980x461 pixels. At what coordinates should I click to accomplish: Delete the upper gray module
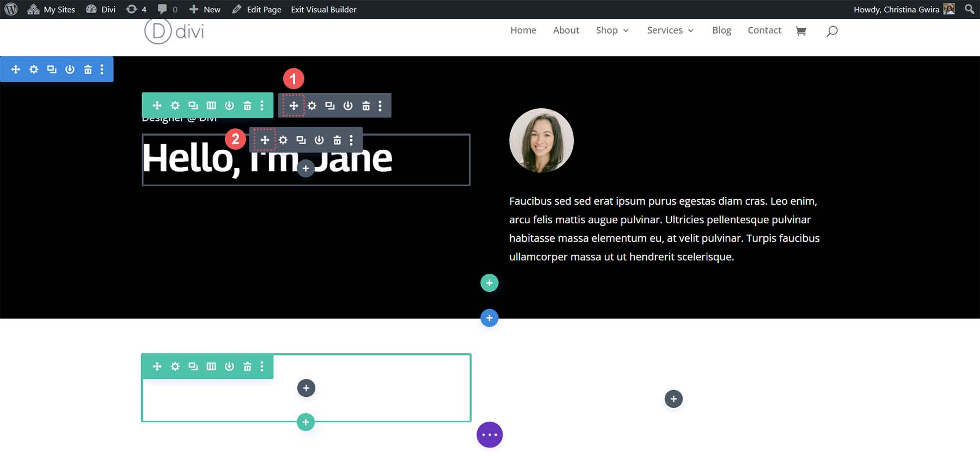pos(366,106)
